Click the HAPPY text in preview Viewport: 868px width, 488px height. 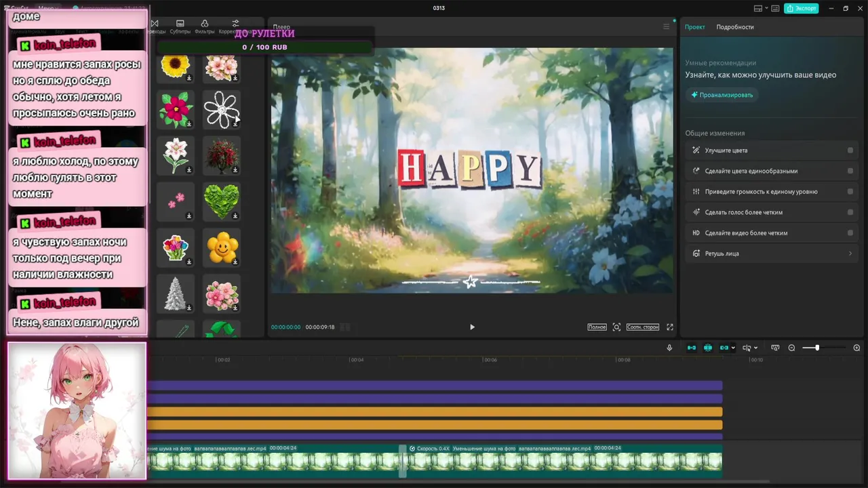(469, 169)
